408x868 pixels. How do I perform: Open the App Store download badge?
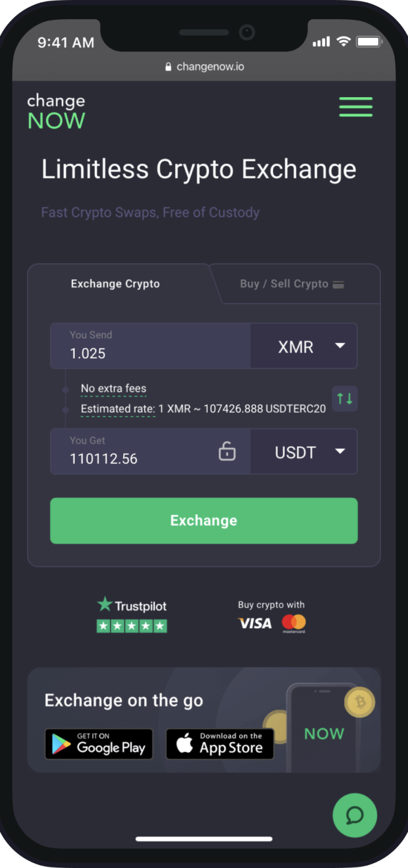(220, 744)
